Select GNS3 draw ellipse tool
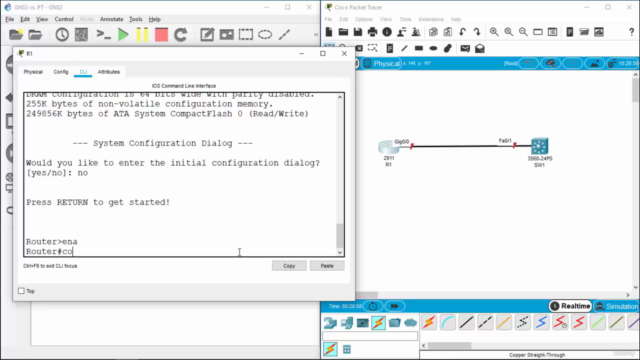Image resolution: width=640 pixels, height=360 pixels. pyautogui.click(x=265, y=35)
